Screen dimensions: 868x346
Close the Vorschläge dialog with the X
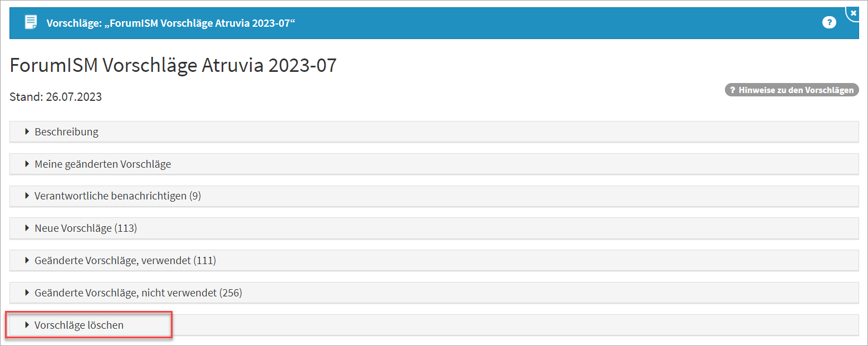tap(854, 12)
